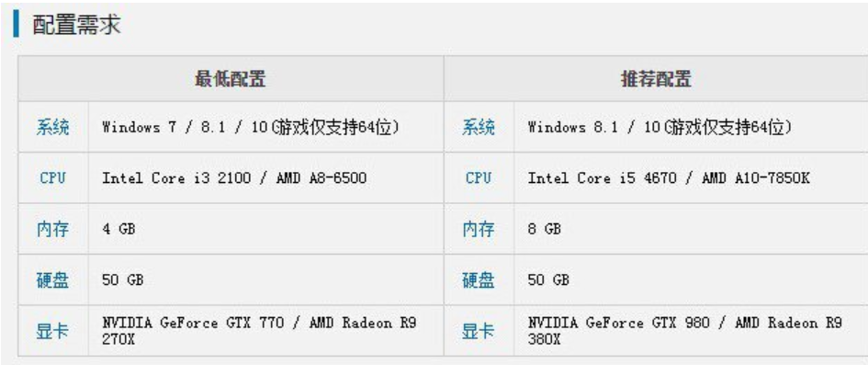The image size is (868, 365).
Task: Open the CPU link under 推荐配置
Action: tap(479, 178)
